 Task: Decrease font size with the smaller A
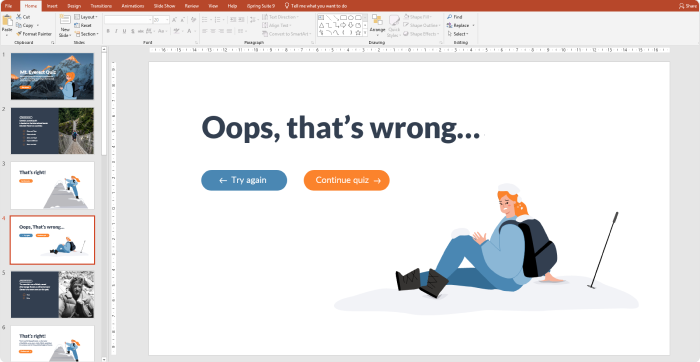click(183, 20)
